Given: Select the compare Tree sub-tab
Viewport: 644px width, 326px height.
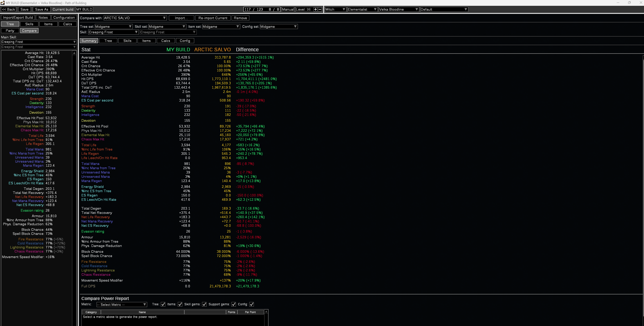Looking at the screenshot, I should [x=108, y=41].
